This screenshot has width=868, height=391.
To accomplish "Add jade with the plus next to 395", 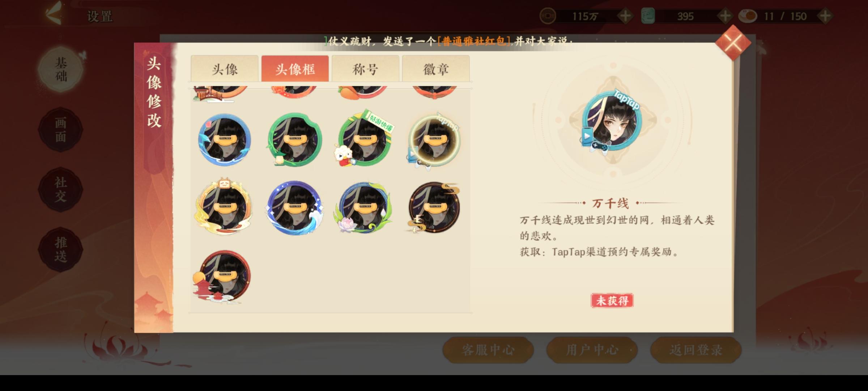I will click(x=725, y=16).
